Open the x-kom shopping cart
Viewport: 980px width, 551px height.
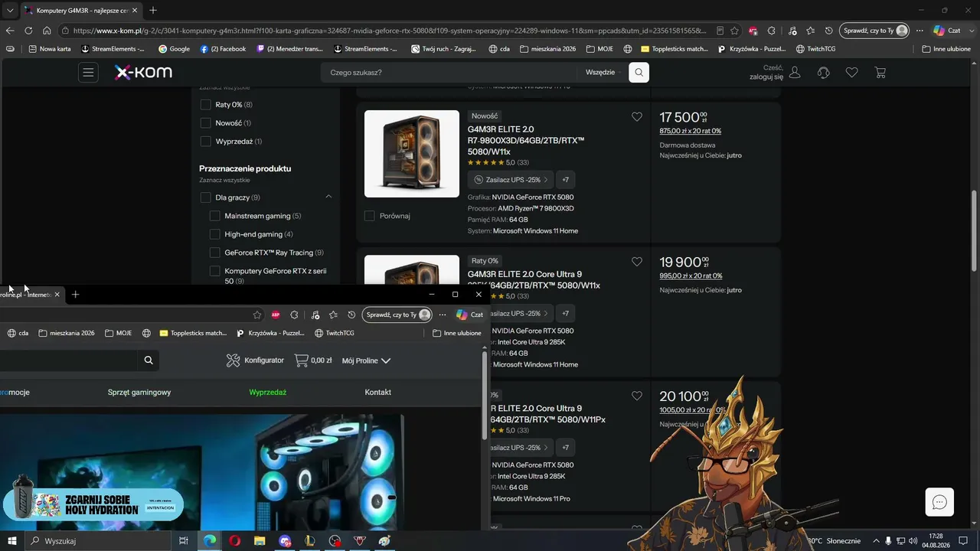pos(880,73)
